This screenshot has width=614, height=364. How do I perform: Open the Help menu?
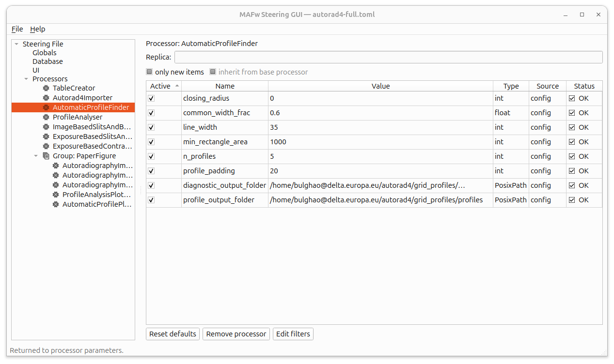[x=37, y=29]
